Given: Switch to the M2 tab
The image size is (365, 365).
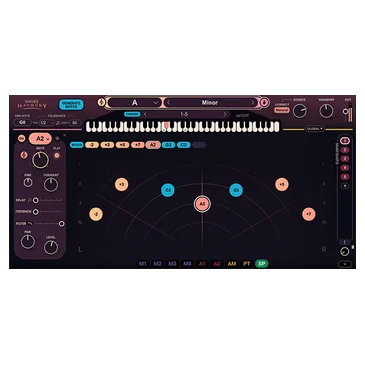Looking at the screenshot, I should (157, 264).
